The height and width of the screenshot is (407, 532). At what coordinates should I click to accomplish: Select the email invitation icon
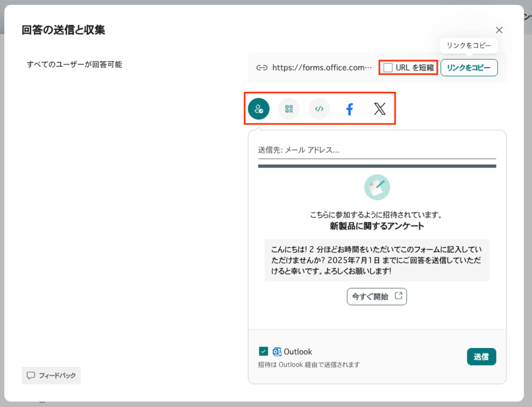click(x=259, y=109)
